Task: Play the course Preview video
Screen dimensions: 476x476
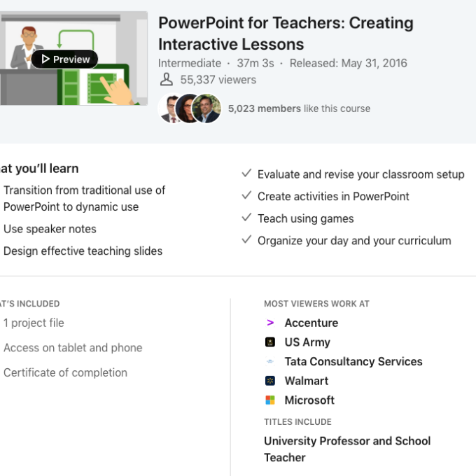Action: (64, 59)
